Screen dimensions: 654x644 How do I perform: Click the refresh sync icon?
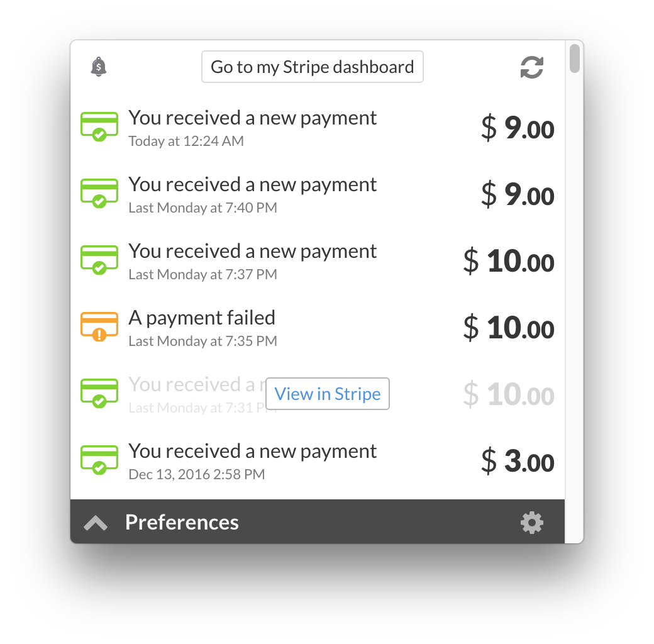(532, 67)
